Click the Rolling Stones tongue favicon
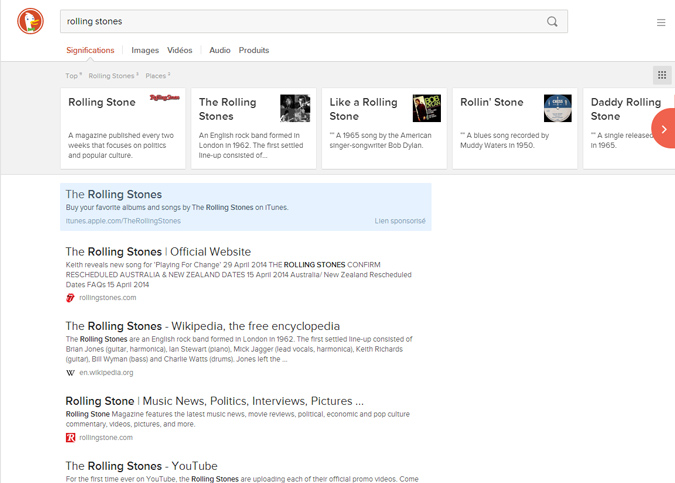 pyautogui.click(x=70, y=297)
